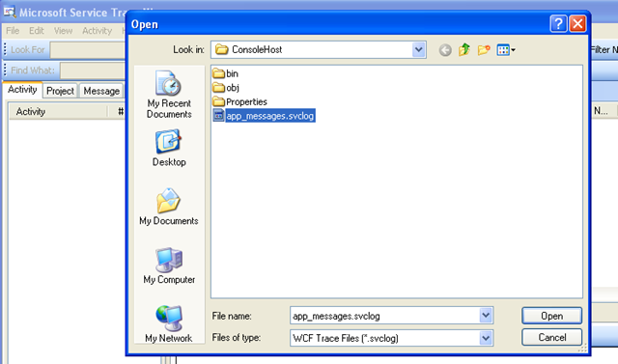Expand the File name dropdown arrow
Screen dimensions: 618x364
(x=486, y=316)
